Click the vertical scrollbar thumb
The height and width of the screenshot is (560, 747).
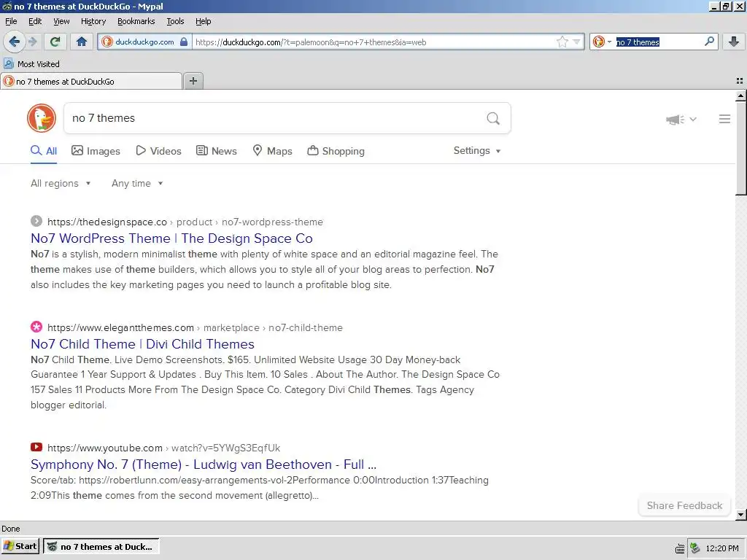click(741, 148)
